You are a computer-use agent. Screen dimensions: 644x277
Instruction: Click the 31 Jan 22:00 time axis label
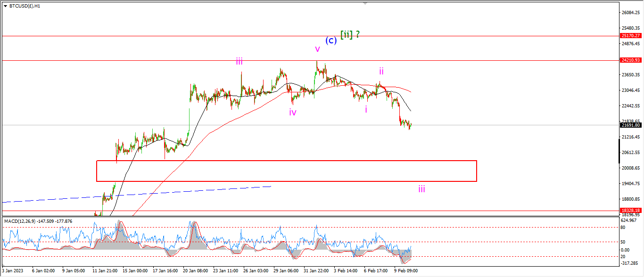click(316, 271)
